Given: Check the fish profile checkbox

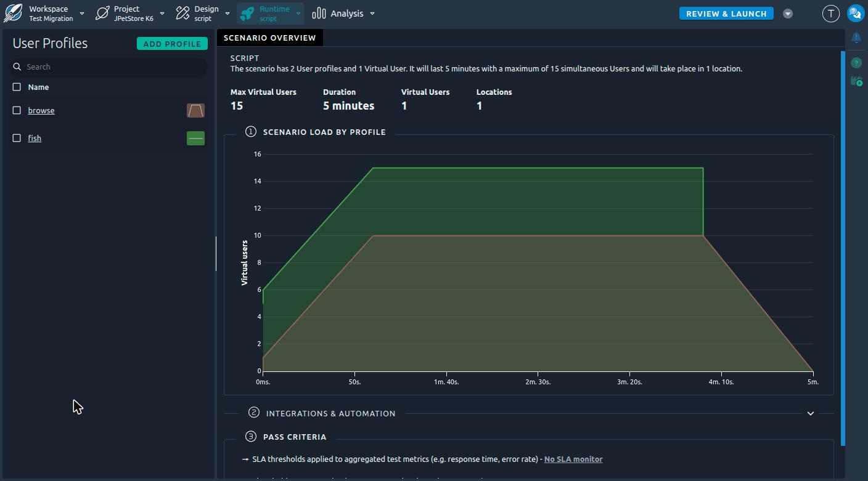Looking at the screenshot, I should tap(17, 138).
